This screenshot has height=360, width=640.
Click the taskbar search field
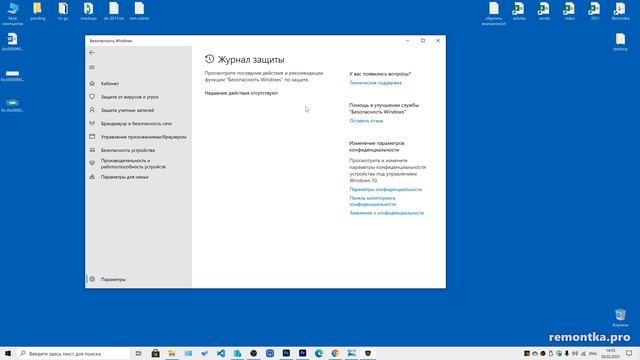tap(73, 353)
